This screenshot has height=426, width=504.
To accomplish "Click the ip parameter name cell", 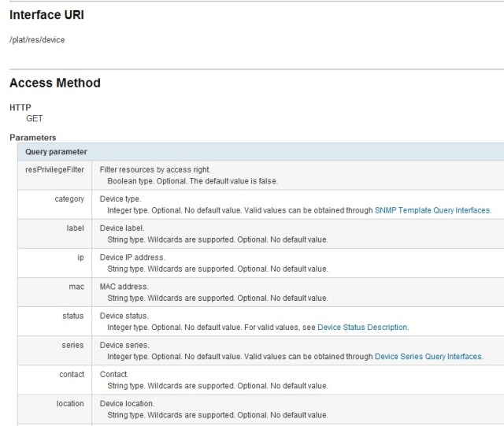I will [x=80, y=257].
